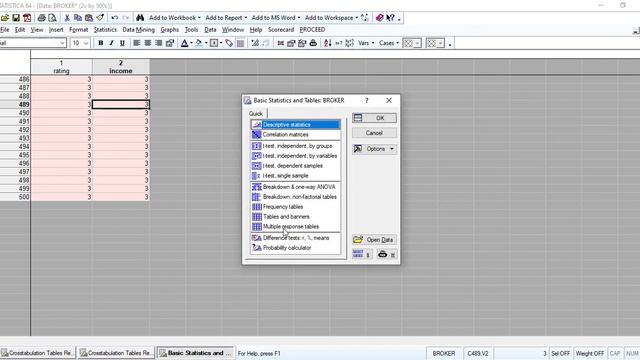Click the income column header

[x=121, y=67]
